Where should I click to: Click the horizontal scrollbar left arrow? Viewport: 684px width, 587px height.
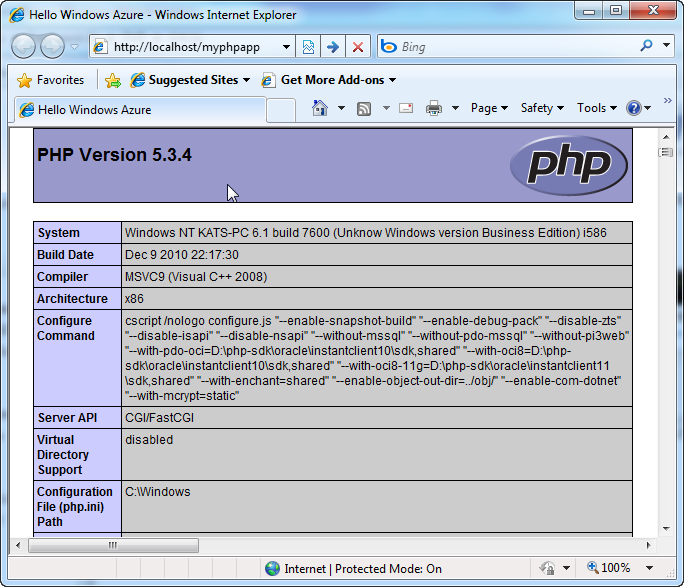pyautogui.click(x=18, y=545)
